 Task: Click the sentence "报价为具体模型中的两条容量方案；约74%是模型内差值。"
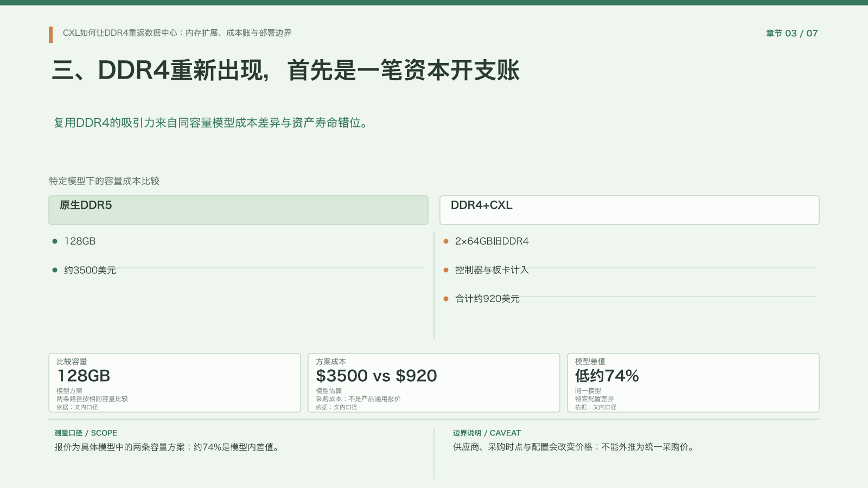click(168, 447)
